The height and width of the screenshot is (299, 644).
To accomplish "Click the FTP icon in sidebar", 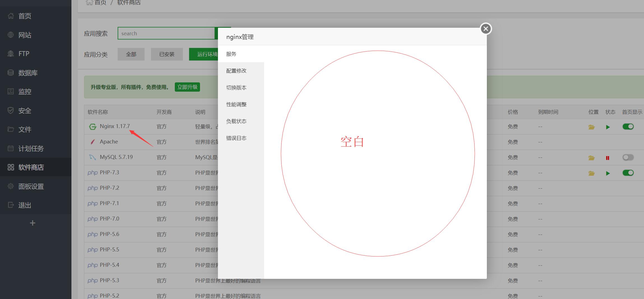I will click(11, 54).
